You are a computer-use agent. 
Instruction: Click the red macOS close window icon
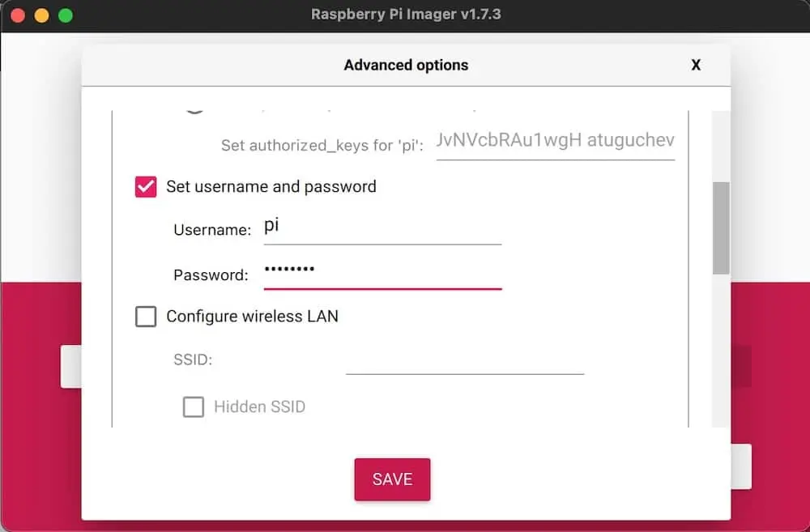pos(18,15)
